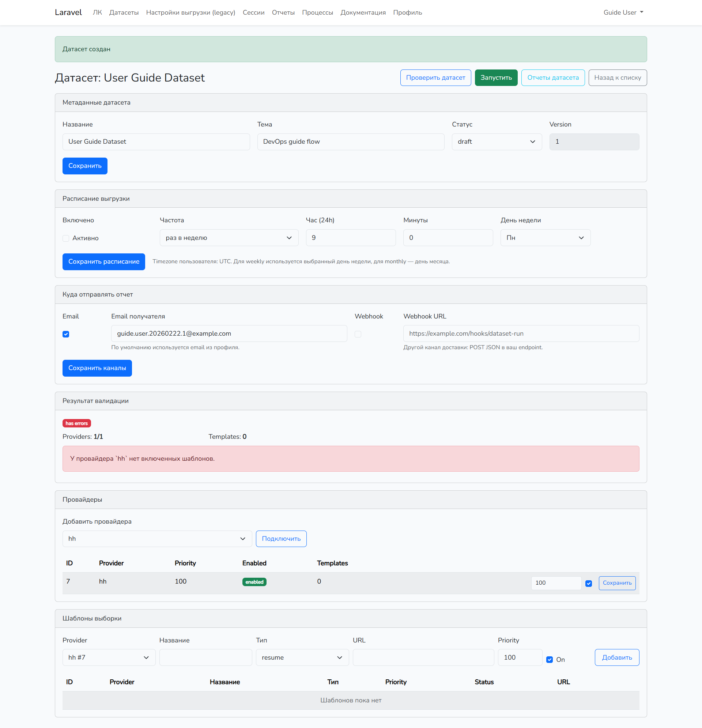This screenshot has height=728, width=702.
Task: Open the Добавить провайдера dropdown
Action: pos(157,539)
